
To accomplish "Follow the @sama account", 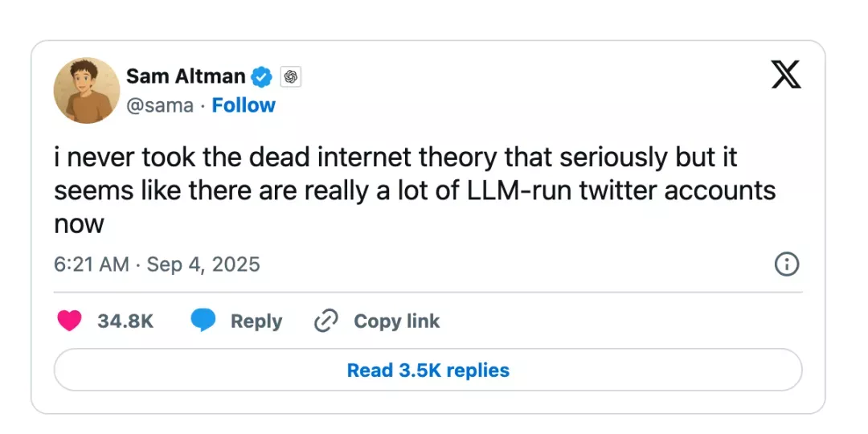I will click(x=244, y=105).
